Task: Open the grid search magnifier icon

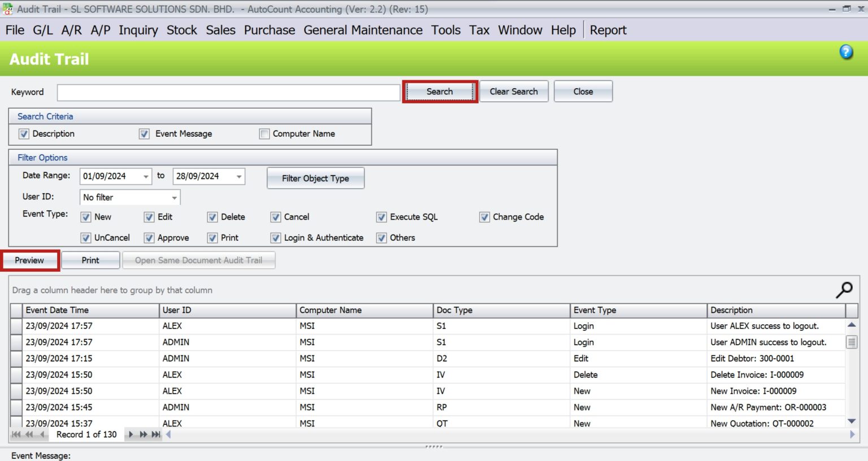Action: (x=844, y=289)
